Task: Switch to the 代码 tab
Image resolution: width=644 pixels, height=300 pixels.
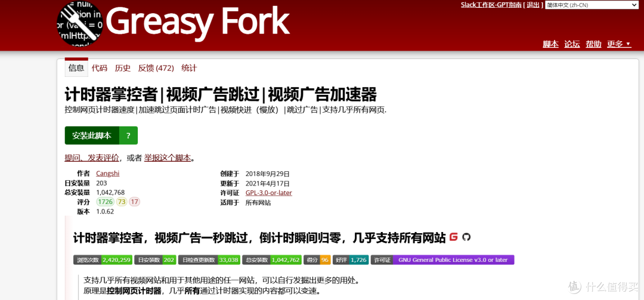Action: [x=100, y=68]
